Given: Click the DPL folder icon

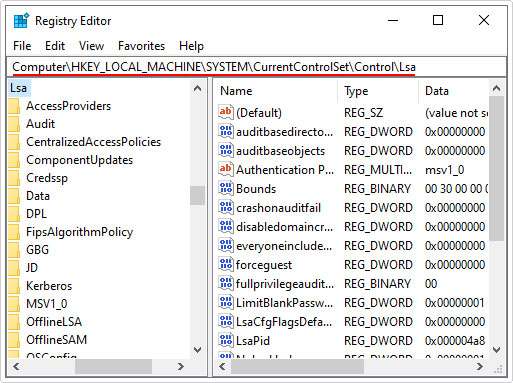Looking at the screenshot, I should click(14, 214).
